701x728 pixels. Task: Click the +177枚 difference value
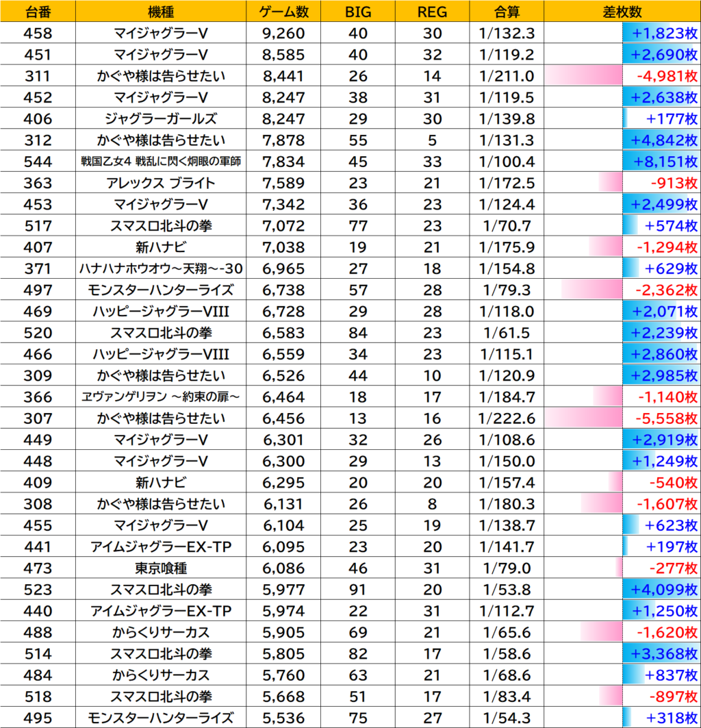(x=672, y=118)
